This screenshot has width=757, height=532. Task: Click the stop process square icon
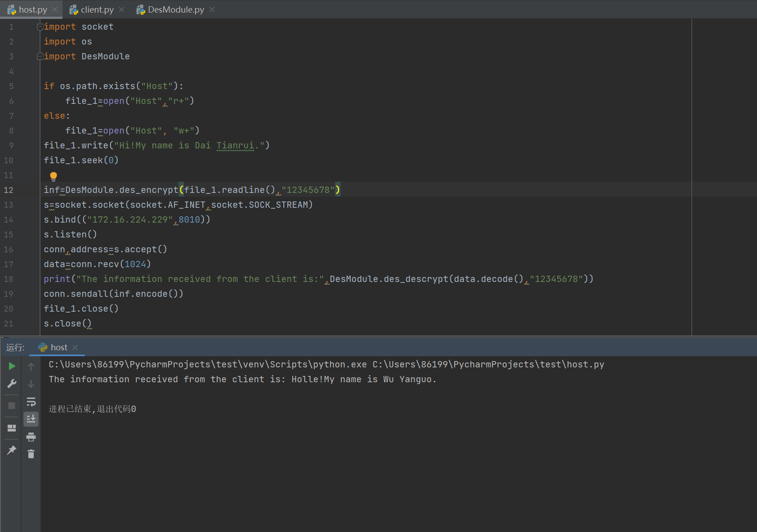click(x=12, y=406)
